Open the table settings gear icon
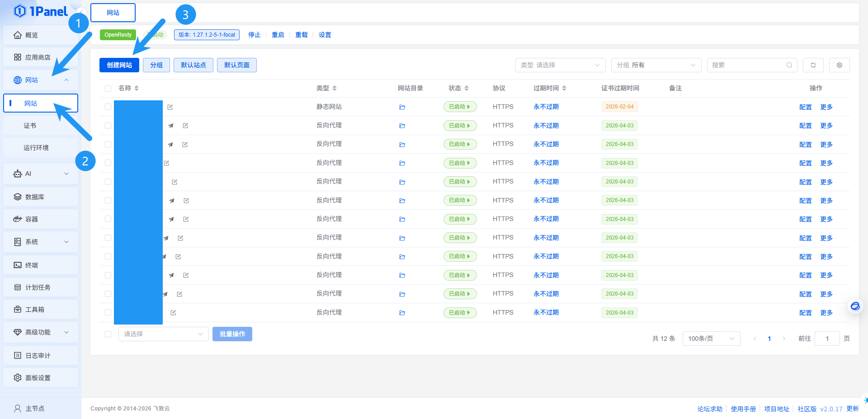Viewport: 868px width, 419px height. [839, 65]
